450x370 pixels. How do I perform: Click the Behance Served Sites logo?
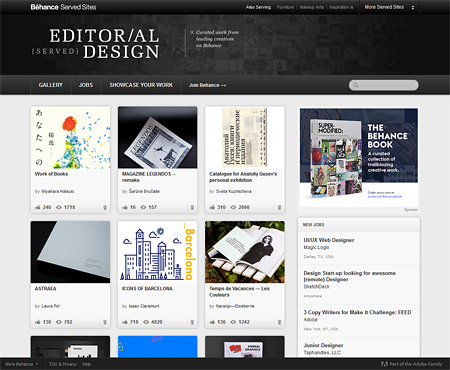click(x=63, y=7)
